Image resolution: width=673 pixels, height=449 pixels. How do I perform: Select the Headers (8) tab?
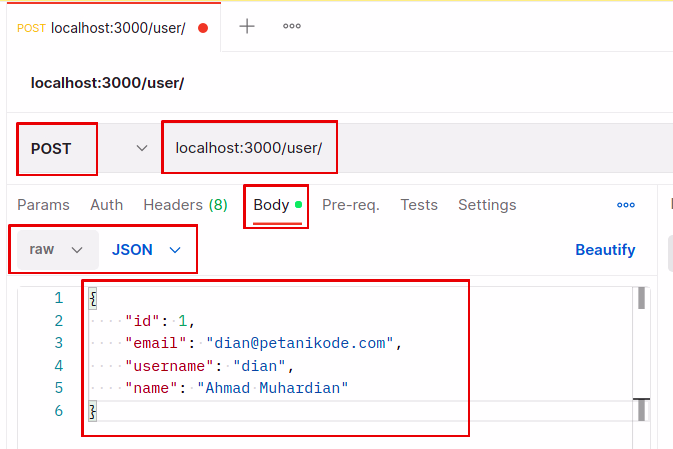185,205
